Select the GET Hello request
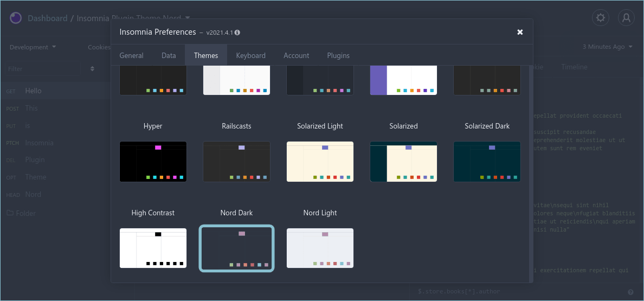The height and width of the screenshot is (301, 644). pyautogui.click(x=55, y=91)
